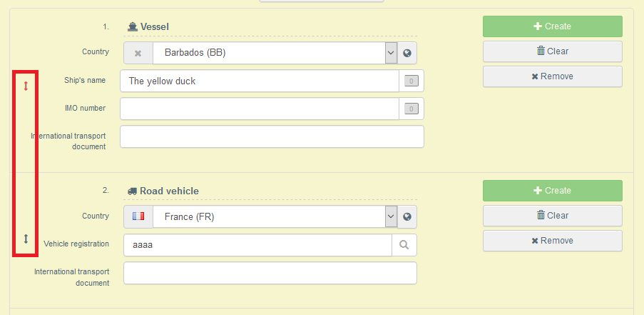Click the French flag icon

pos(138,216)
